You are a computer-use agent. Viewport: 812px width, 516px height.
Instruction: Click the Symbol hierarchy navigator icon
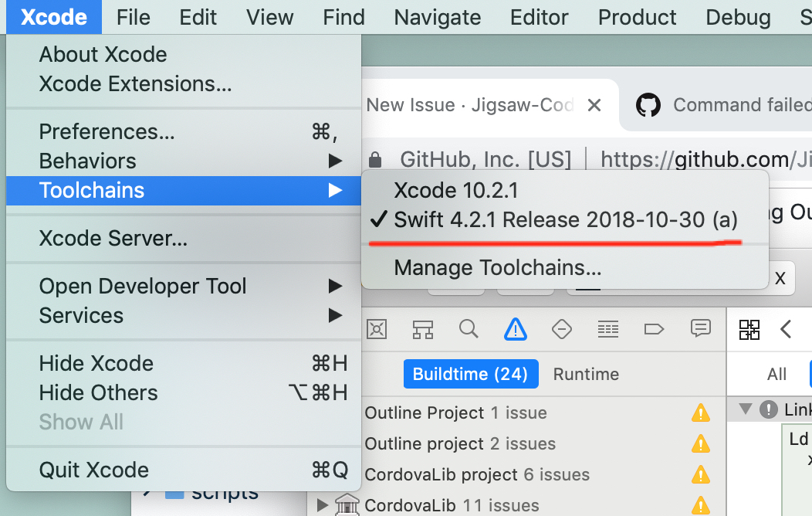pyautogui.click(x=422, y=329)
